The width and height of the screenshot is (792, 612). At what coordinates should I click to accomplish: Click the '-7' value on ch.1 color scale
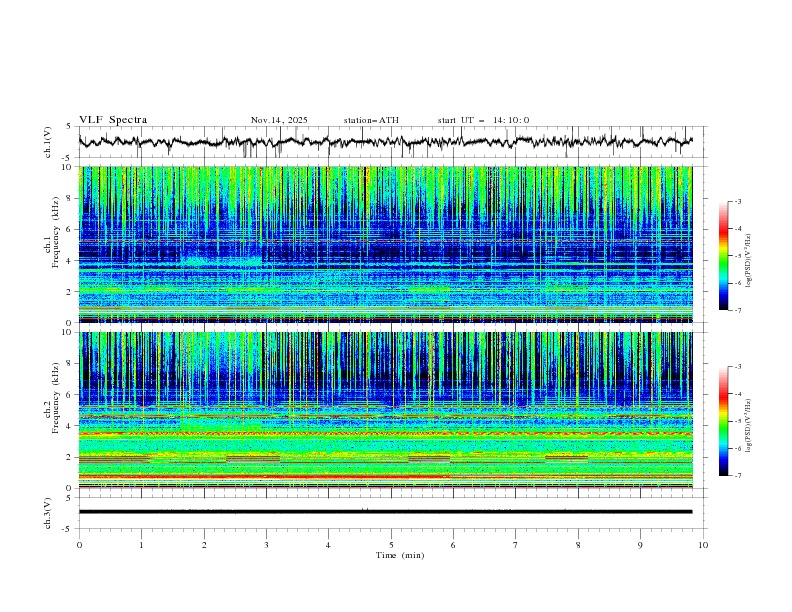click(737, 310)
